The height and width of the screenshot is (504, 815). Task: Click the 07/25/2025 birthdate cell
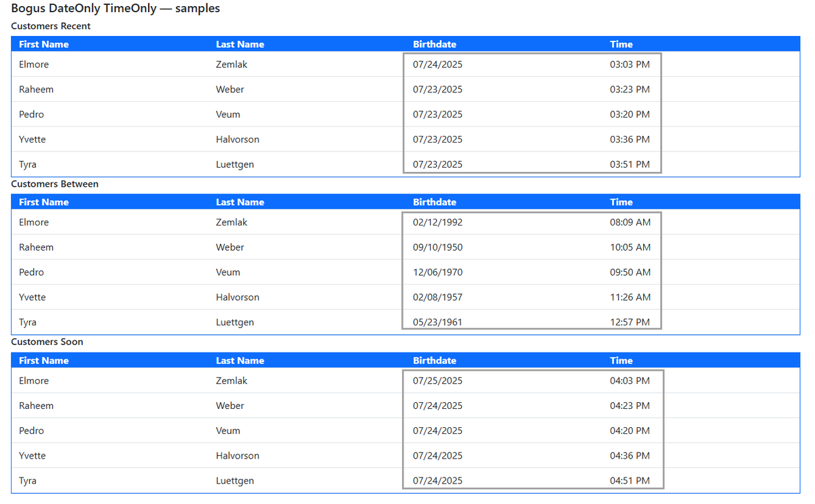coord(437,380)
